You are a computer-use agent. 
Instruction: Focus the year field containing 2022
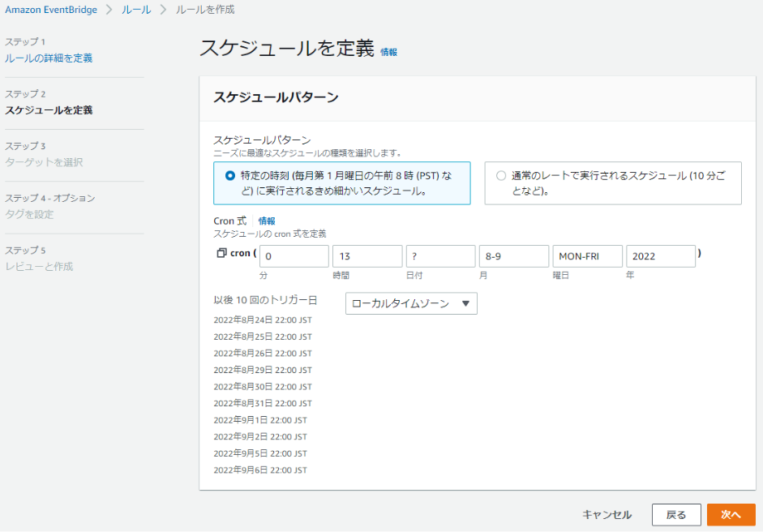pyautogui.click(x=660, y=256)
